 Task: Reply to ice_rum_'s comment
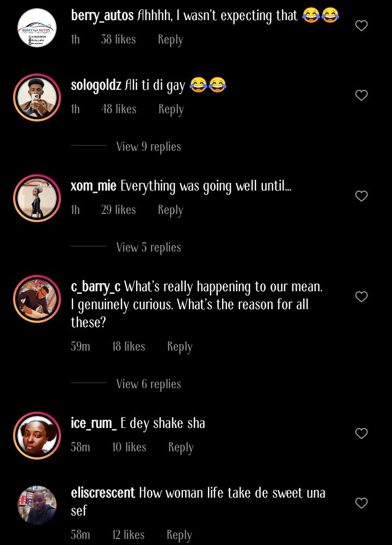[181, 448]
